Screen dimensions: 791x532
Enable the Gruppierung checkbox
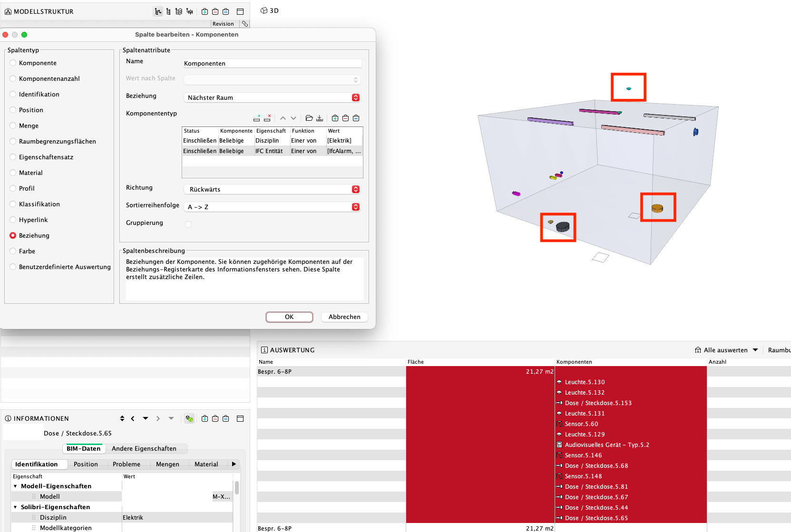(x=188, y=224)
